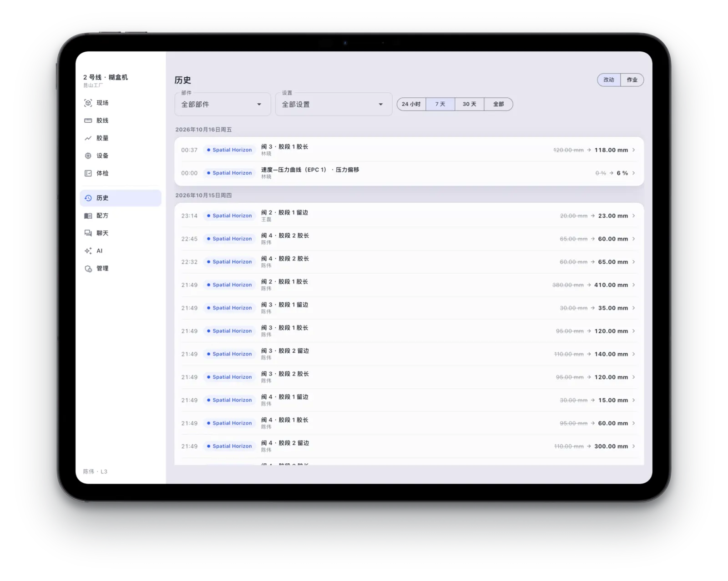Open the 设备 chip icon
This screenshot has width=728, height=581.
point(88,155)
